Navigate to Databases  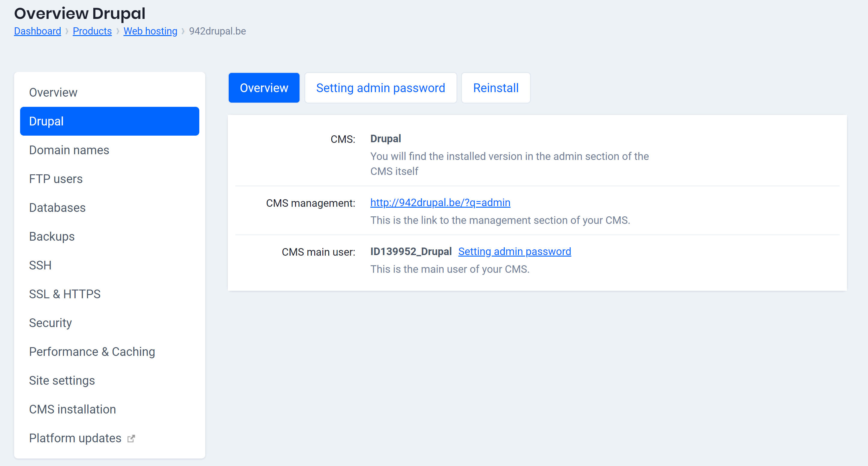pos(57,208)
